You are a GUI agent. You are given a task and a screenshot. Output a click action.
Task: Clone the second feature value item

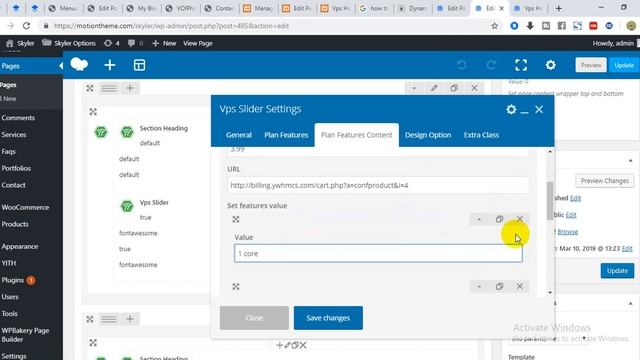tap(499, 286)
